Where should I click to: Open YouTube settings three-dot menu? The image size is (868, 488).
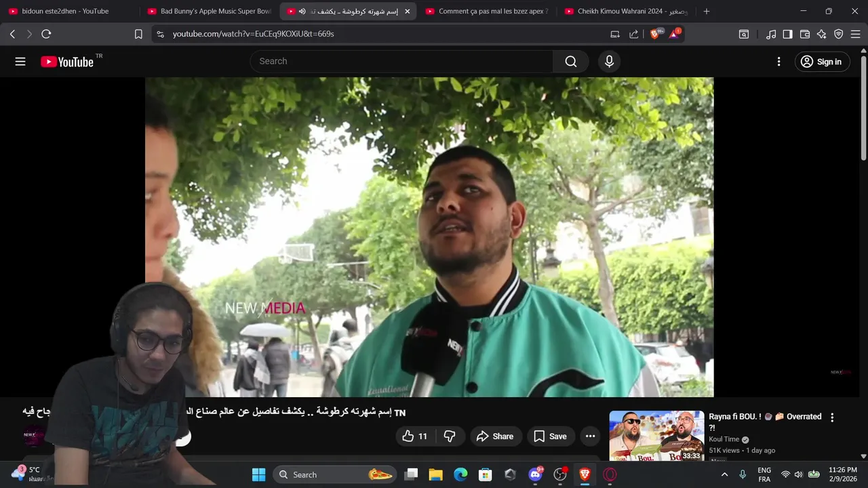tap(778, 62)
